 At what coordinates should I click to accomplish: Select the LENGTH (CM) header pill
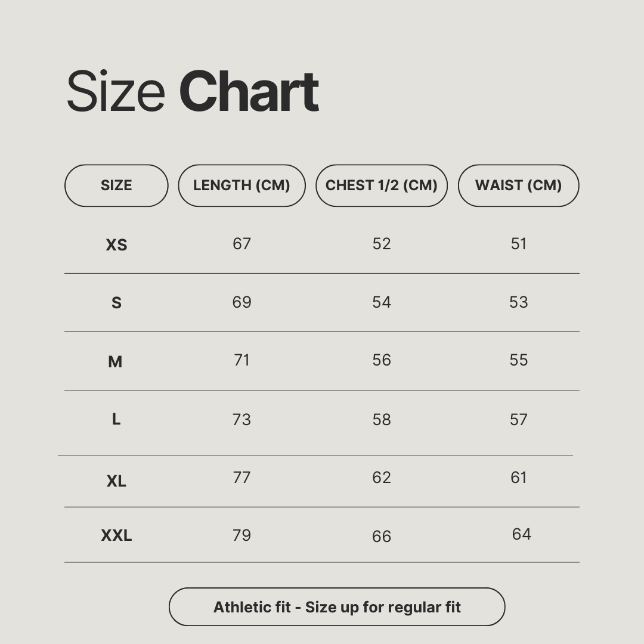[x=241, y=185]
